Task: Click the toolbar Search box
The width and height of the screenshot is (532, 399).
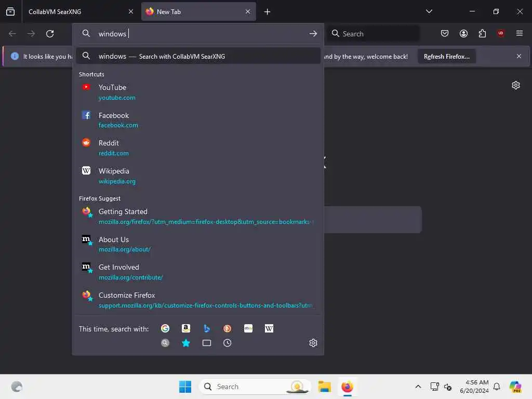Action: pyautogui.click(x=373, y=34)
